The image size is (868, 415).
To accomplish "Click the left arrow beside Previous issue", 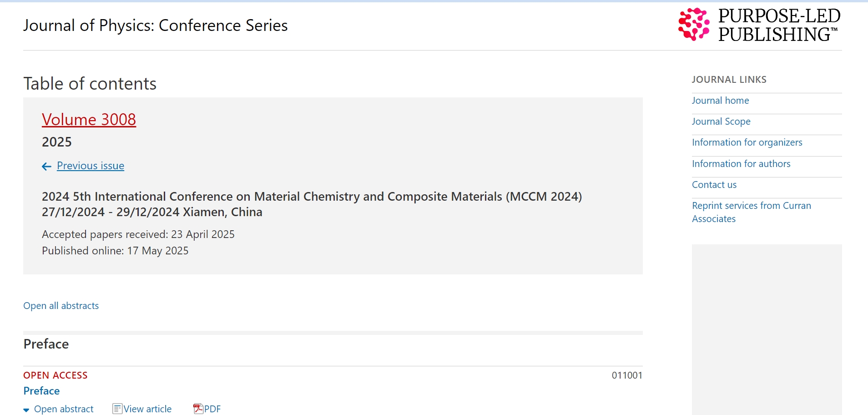I will pos(46,167).
